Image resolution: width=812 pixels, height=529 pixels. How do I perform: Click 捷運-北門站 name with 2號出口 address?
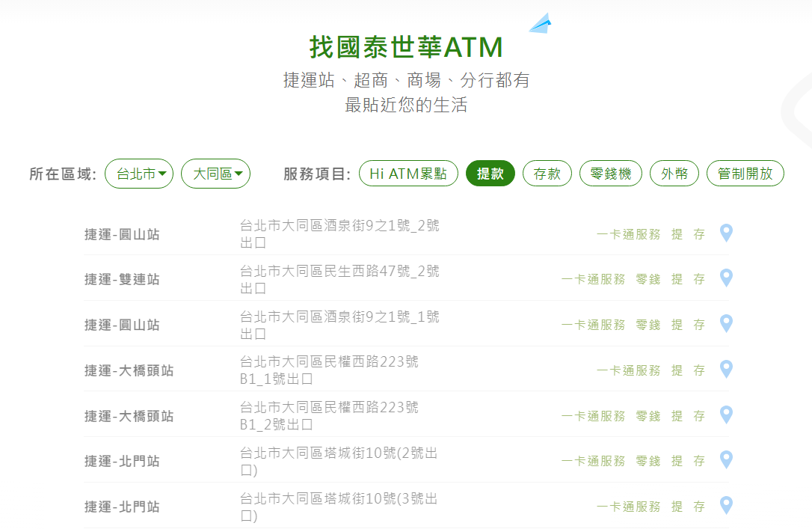(122, 462)
